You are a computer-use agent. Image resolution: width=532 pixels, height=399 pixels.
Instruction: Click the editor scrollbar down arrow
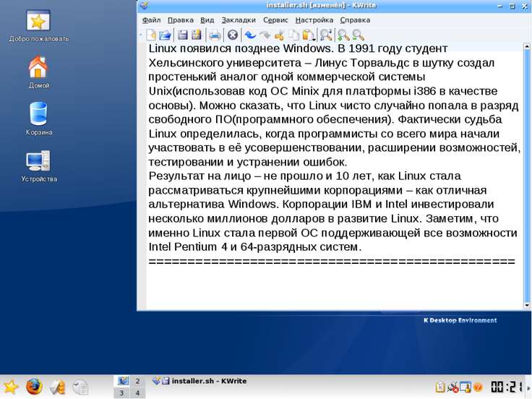(527, 306)
